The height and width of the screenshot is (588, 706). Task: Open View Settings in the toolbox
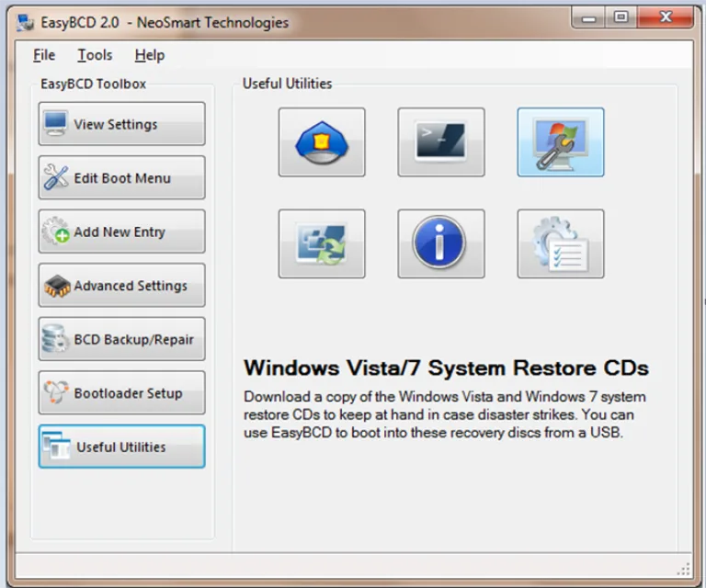[122, 124]
